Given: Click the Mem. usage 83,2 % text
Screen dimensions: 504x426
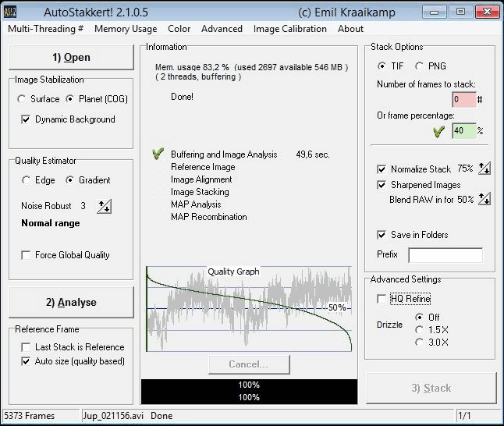Looking at the screenshot, I should 192,67.
